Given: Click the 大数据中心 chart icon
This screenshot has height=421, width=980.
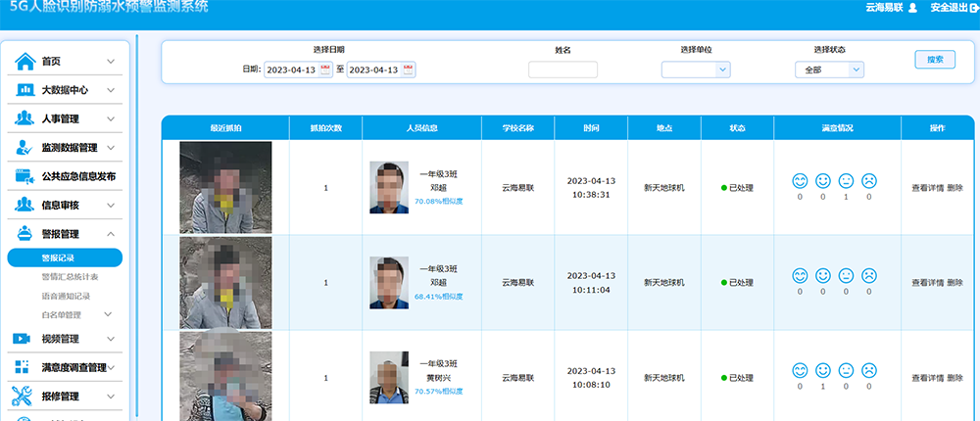Looking at the screenshot, I should (25, 90).
